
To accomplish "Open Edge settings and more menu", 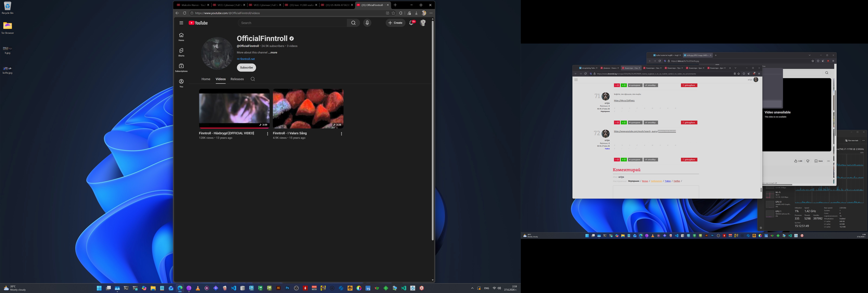I will point(431,13).
